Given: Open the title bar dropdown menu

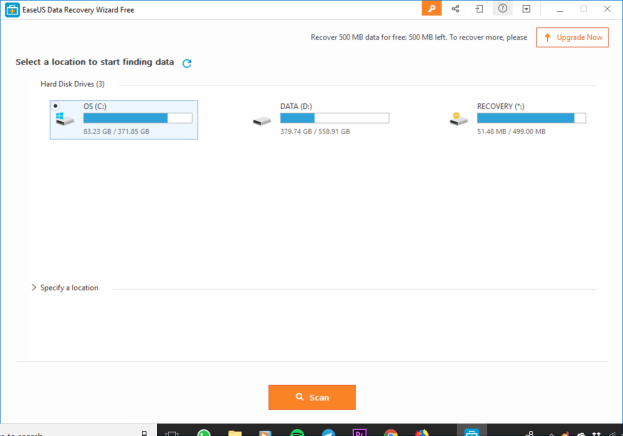Looking at the screenshot, I should coord(525,8).
